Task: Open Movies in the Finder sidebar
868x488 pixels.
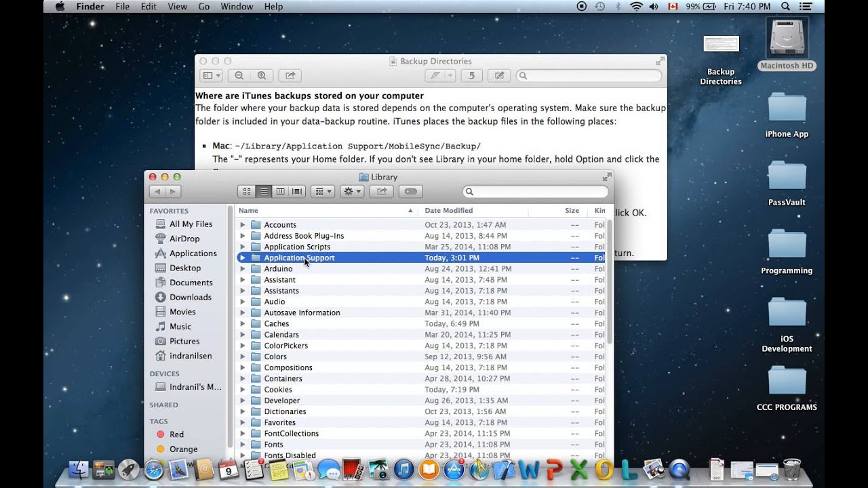Action: tap(182, 312)
